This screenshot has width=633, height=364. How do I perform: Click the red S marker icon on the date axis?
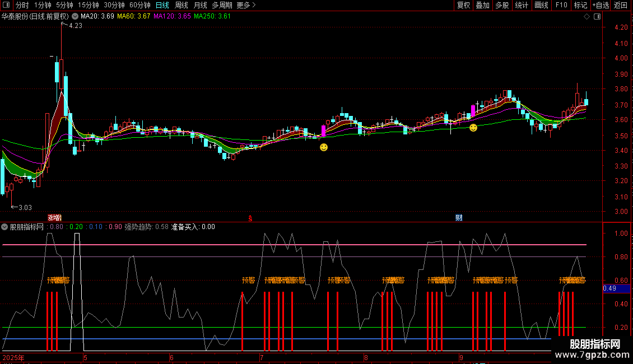click(x=250, y=217)
